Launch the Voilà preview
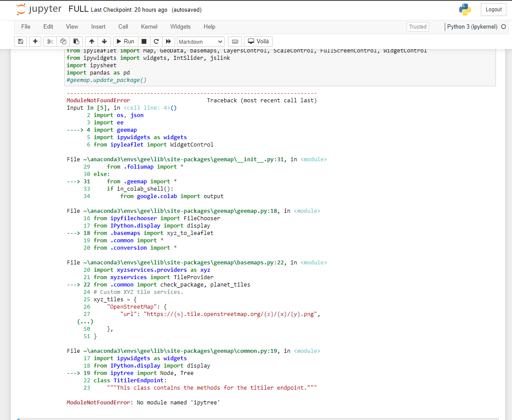512x420 pixels. tap(258, 41)
